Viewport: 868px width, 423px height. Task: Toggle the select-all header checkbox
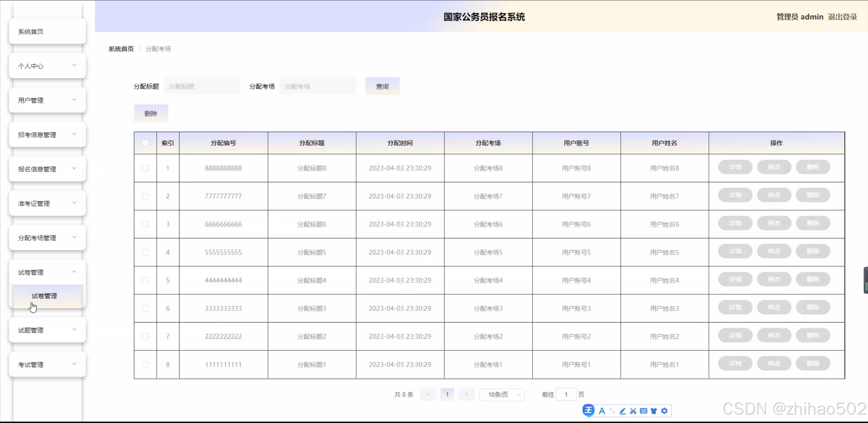(x=145, y=143)
